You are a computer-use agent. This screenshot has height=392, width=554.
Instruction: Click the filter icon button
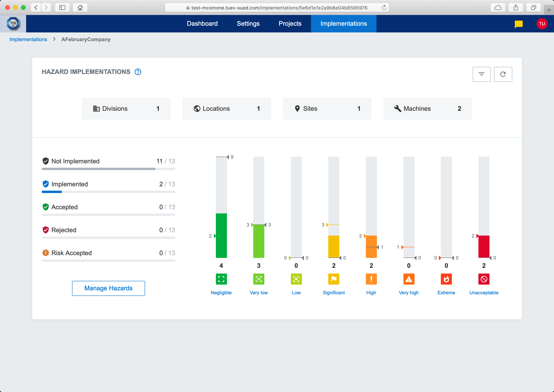click(481, 74)
